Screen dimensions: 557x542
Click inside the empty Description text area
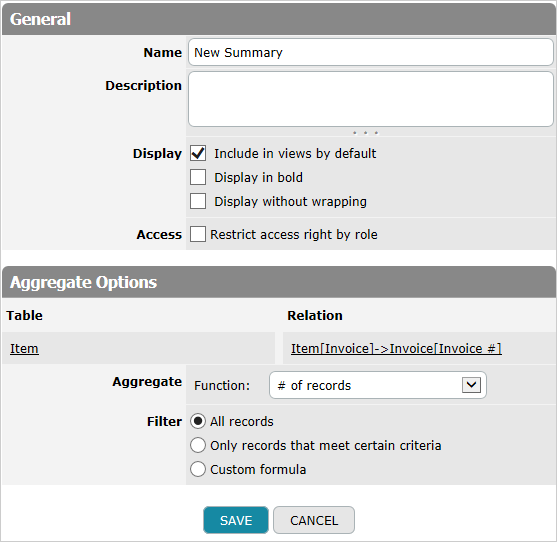[371, 99]
